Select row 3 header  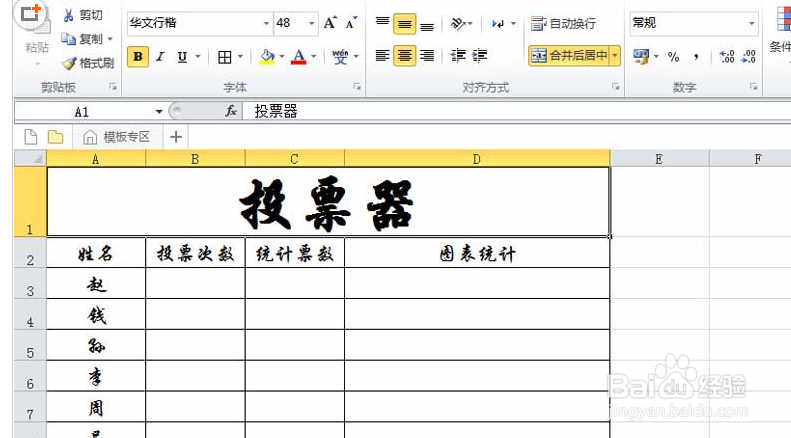tap(30, 284)
